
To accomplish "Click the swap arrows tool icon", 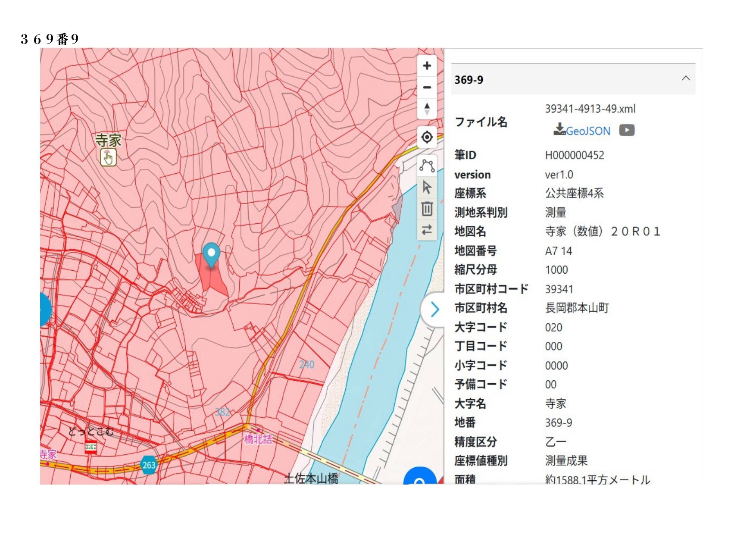I will tap(427, 230).
